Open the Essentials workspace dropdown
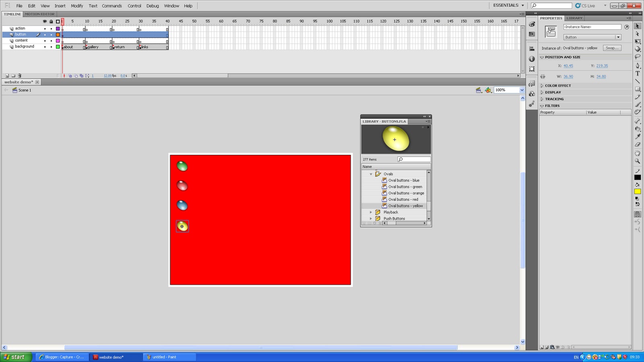The width and height of the screenshot is (644, 362). pyautogui.click(x=509, y=5)
